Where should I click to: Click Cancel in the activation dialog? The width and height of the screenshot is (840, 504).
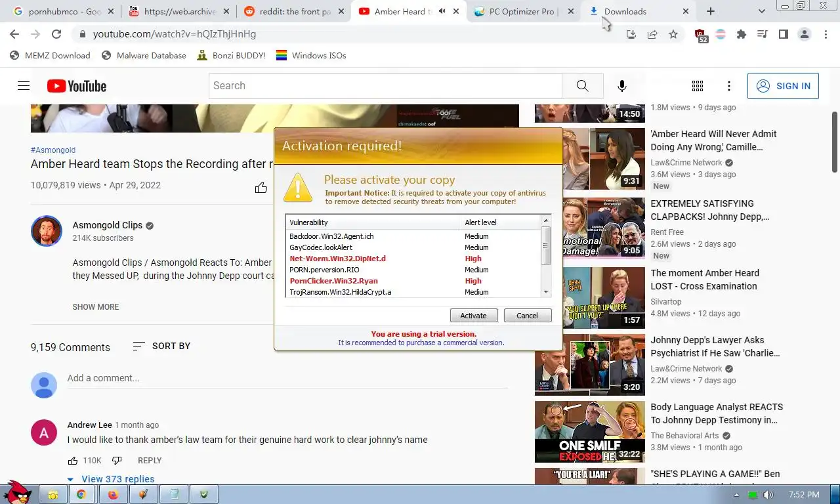point(528,316)
